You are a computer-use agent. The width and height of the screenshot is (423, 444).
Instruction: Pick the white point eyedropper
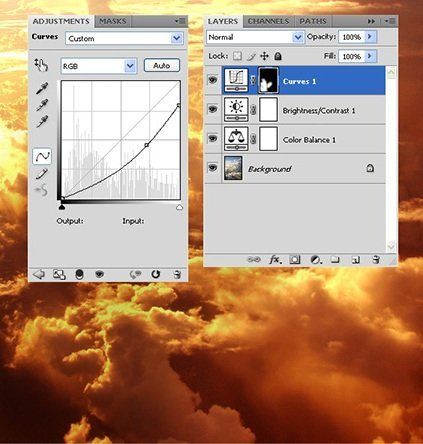click(x=42, y=122)
